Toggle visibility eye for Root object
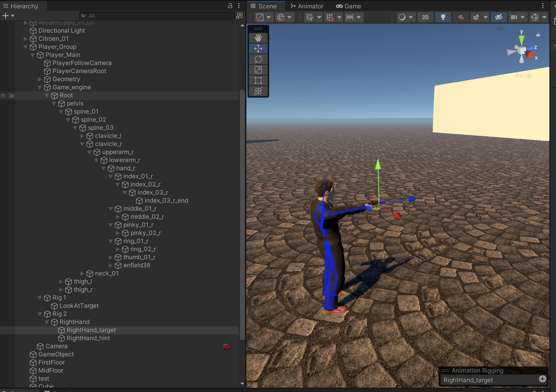Viewport: 556px width, 392px height. [x=3, y=96]
